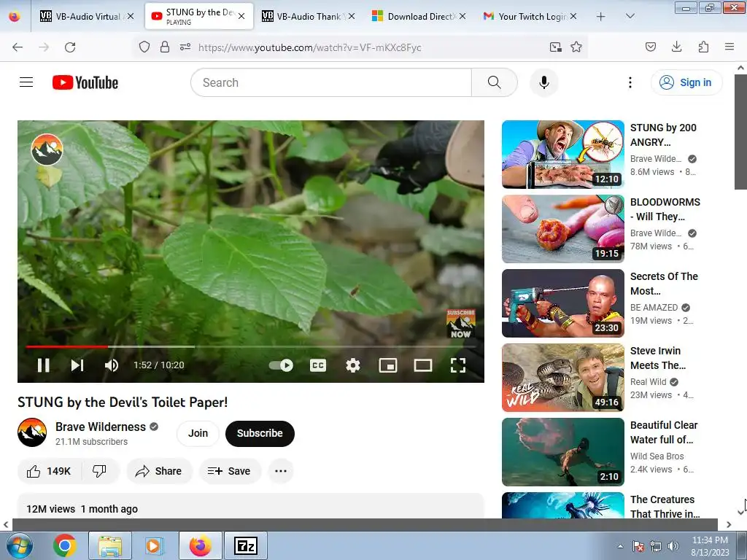Expand the list all tabs chevron

point(630,16)
